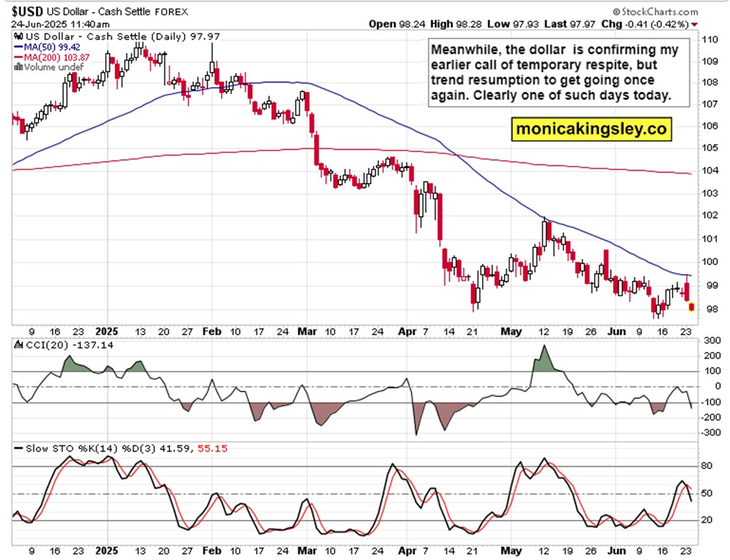Click the Slow STO black line legend marker
Viewport: 730px width, 560px height.
click(19, 449)
